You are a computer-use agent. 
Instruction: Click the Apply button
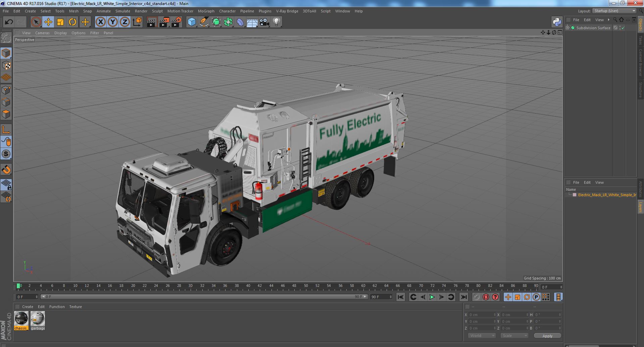(x=547, y=336)
